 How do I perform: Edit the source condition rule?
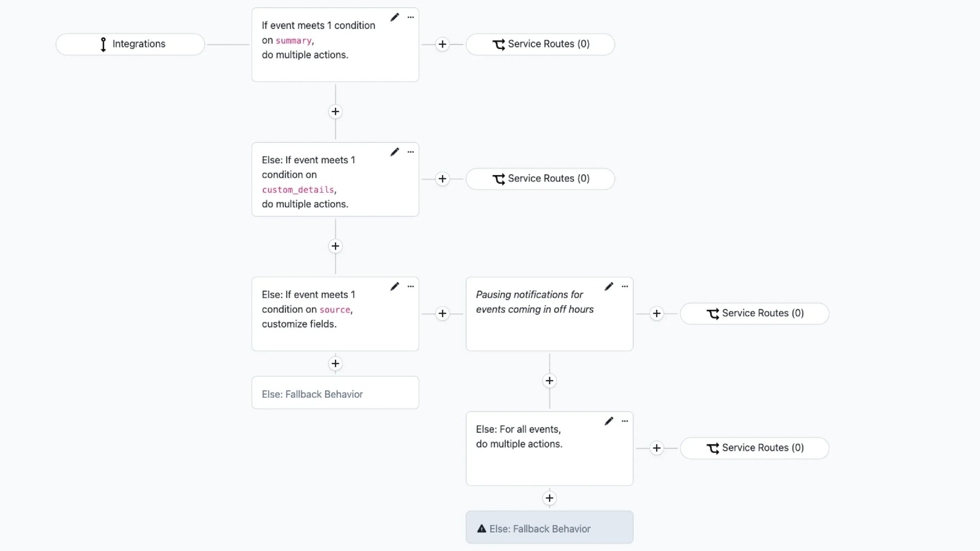pyautogui.click(x=395, y=286)
